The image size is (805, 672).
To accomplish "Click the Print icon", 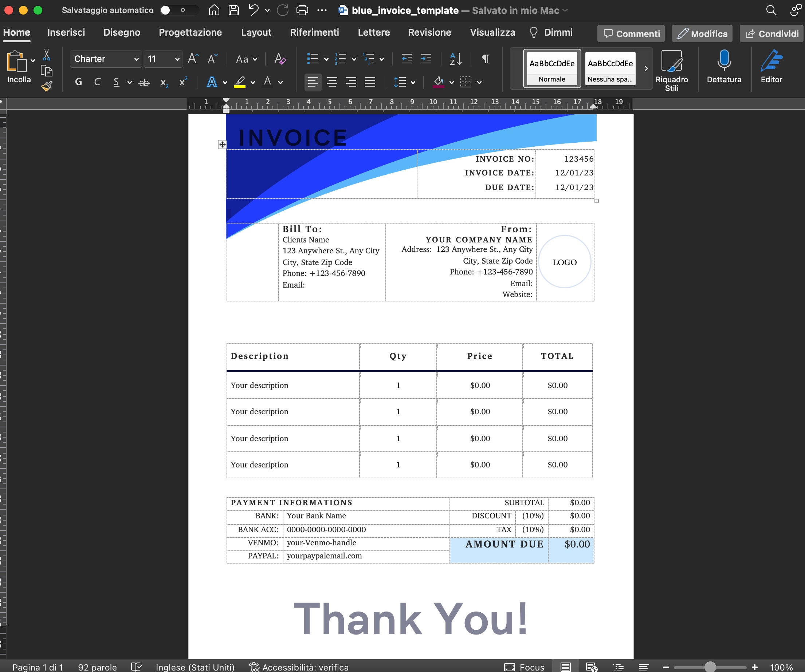I will coord(302,10).
